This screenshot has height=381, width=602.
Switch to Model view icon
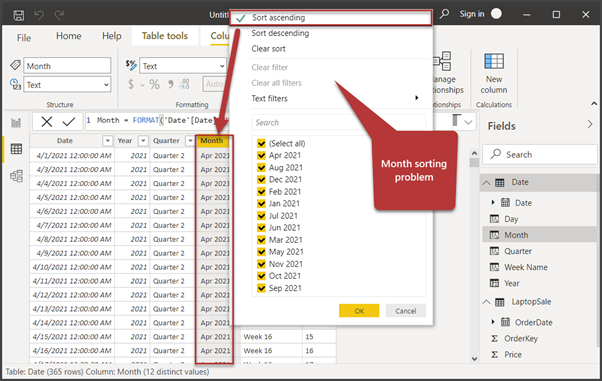tap(16, 176)
